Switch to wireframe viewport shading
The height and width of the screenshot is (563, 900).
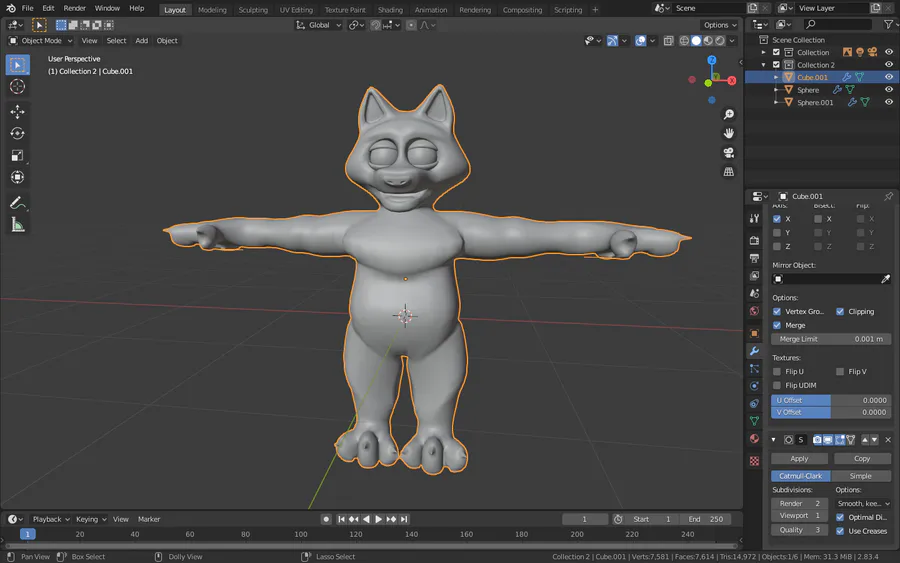pos(684,41)
